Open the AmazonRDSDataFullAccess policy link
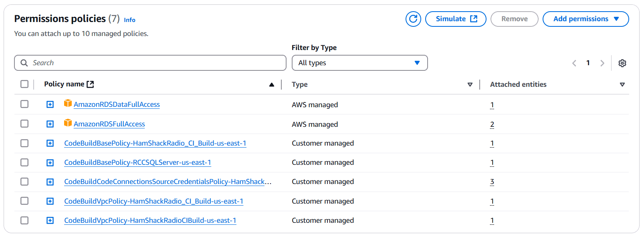The width and height of the screenshot is (644, 240). coord(117,104)
